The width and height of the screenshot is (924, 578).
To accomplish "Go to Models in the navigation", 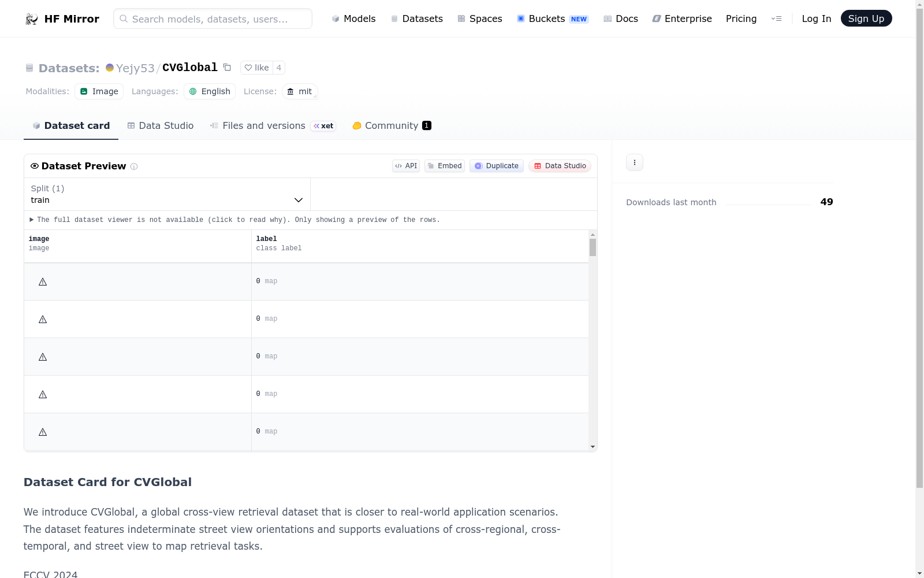I will pyautogui.click(x=353, y=18).
